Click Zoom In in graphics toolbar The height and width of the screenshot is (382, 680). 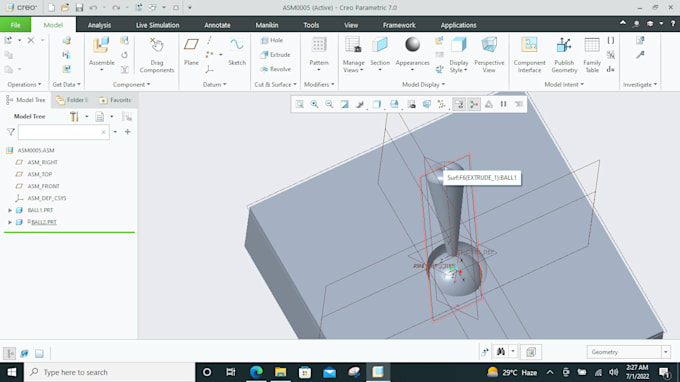(x=314, y=104)
